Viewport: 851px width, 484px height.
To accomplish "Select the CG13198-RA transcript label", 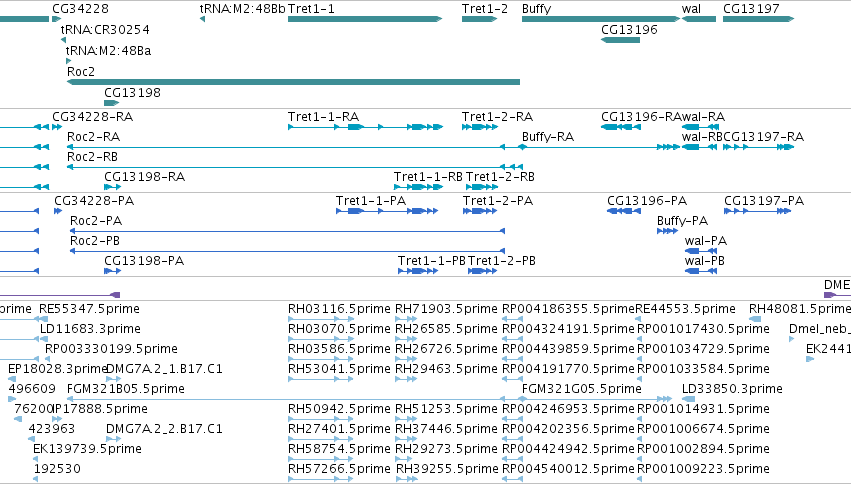I will click(x=144, y=177).
